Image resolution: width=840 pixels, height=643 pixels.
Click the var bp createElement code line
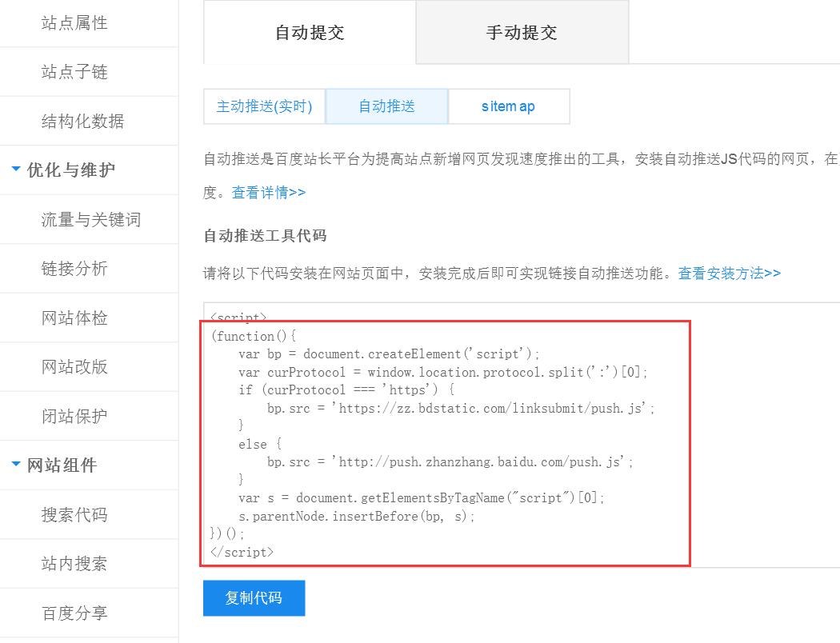pos(389,354)
